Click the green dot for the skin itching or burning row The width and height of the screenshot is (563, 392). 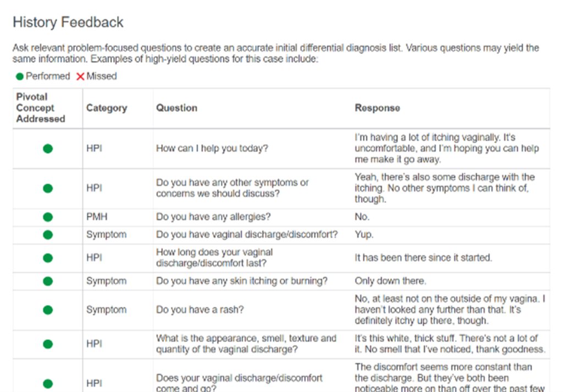[48, 281]
